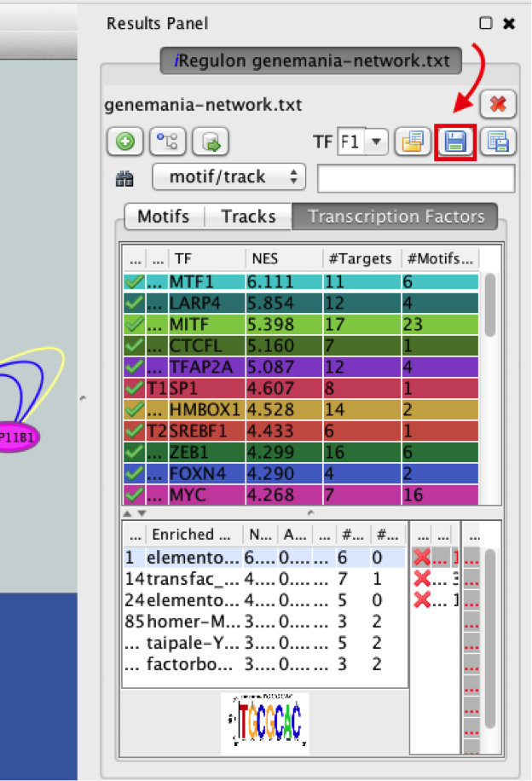Click the export with green arrow icon

(x=210, y=142)
